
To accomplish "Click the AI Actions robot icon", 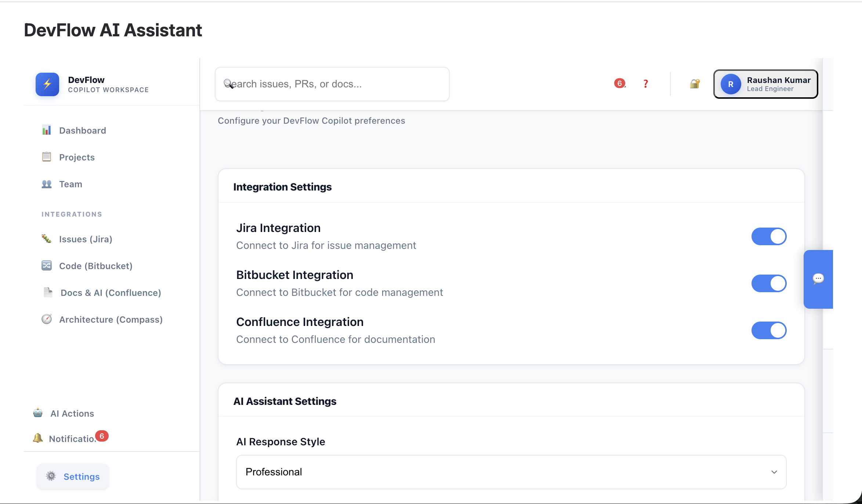I will click(x=38, y=413).
